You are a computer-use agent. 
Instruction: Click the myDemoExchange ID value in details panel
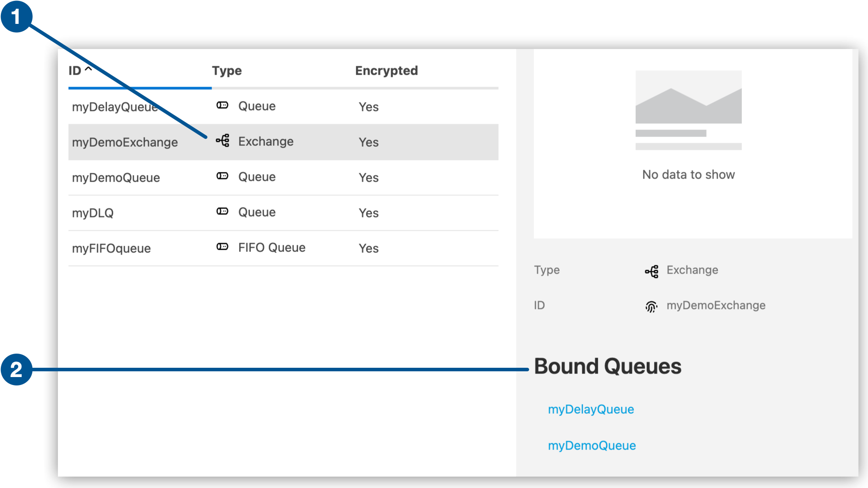click(x=716, y=305)
